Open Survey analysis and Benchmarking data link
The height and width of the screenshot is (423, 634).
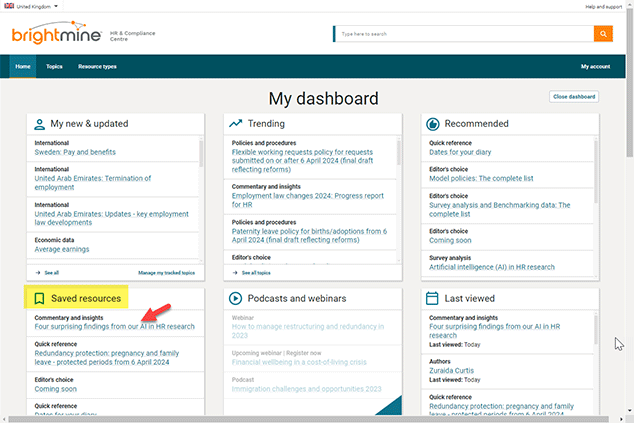pos(500,209)
